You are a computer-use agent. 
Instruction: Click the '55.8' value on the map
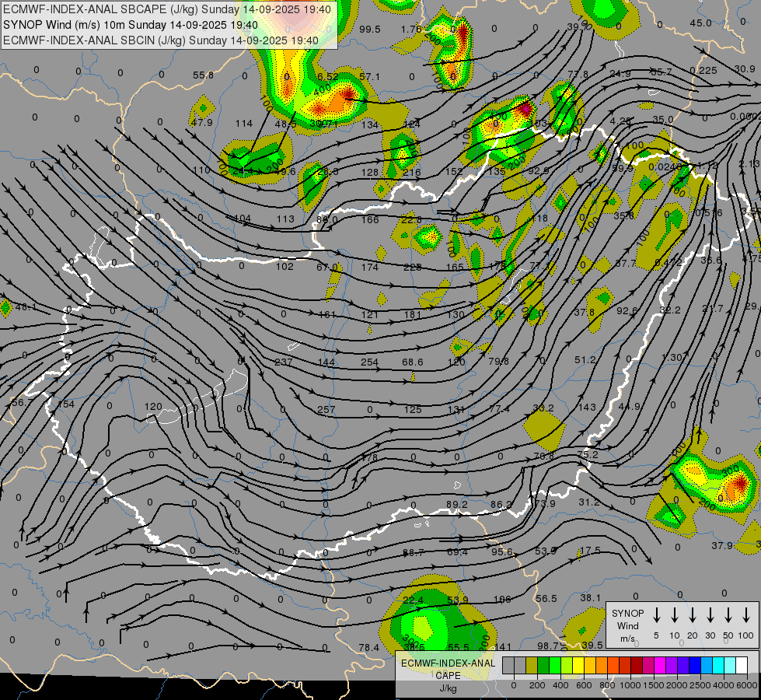coord(203,75)
